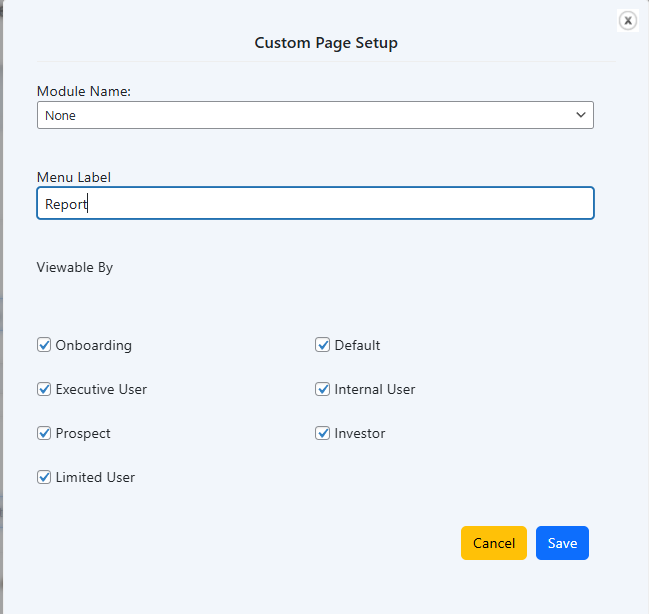Click the "Internal User" label text

(x=375, y=389)
